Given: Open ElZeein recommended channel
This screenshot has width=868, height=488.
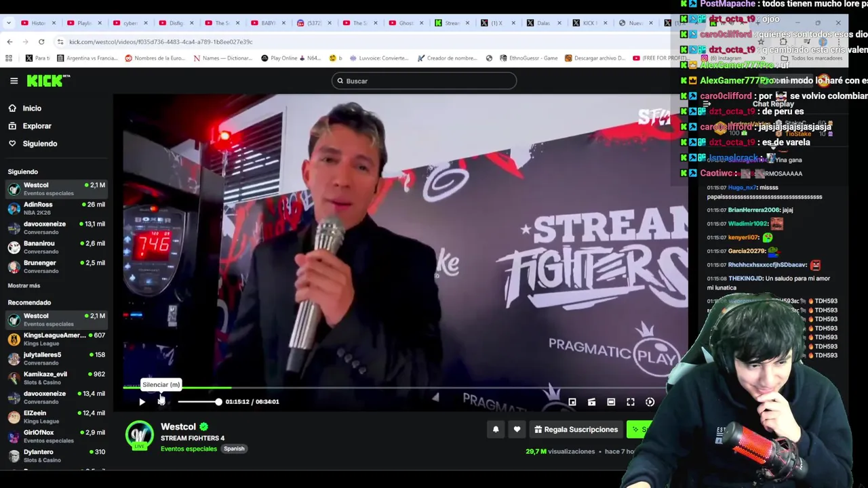Looking at the screenshot, I should pos(56,417).
